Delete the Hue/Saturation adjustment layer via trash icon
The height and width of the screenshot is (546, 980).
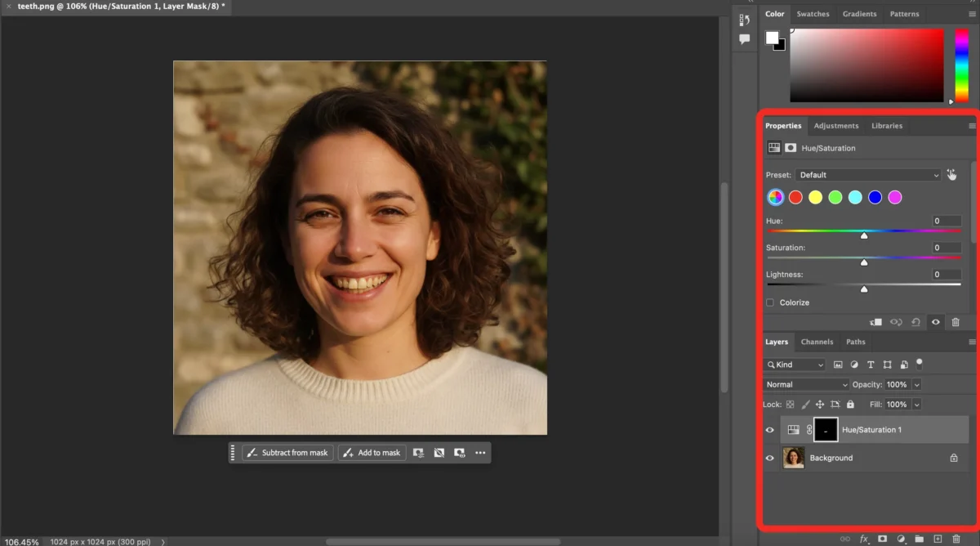pos(955,322)
